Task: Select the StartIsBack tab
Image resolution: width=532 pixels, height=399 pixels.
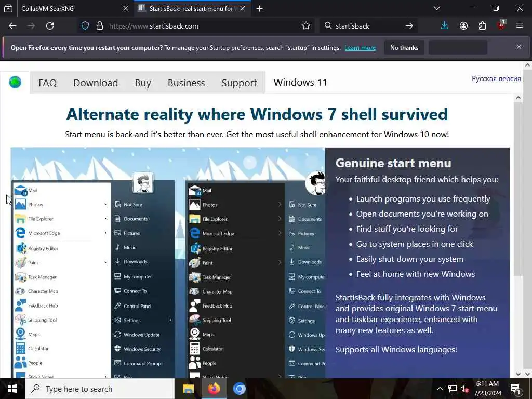Action: (192, 8)
